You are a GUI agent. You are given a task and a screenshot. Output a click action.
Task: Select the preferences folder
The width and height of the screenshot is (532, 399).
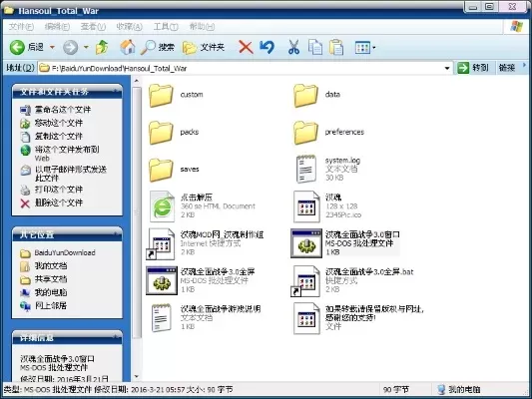pos(328,133)
